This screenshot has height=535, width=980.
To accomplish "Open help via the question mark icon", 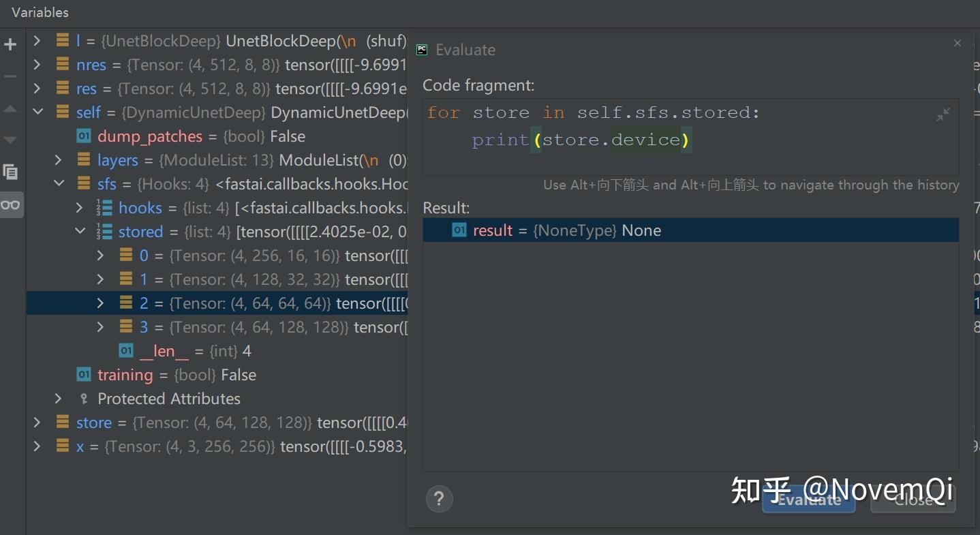I will tap(439, 499).
